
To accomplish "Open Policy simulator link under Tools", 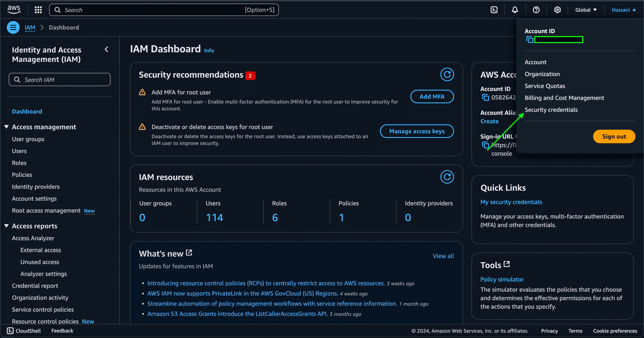I will pos(502,279).
